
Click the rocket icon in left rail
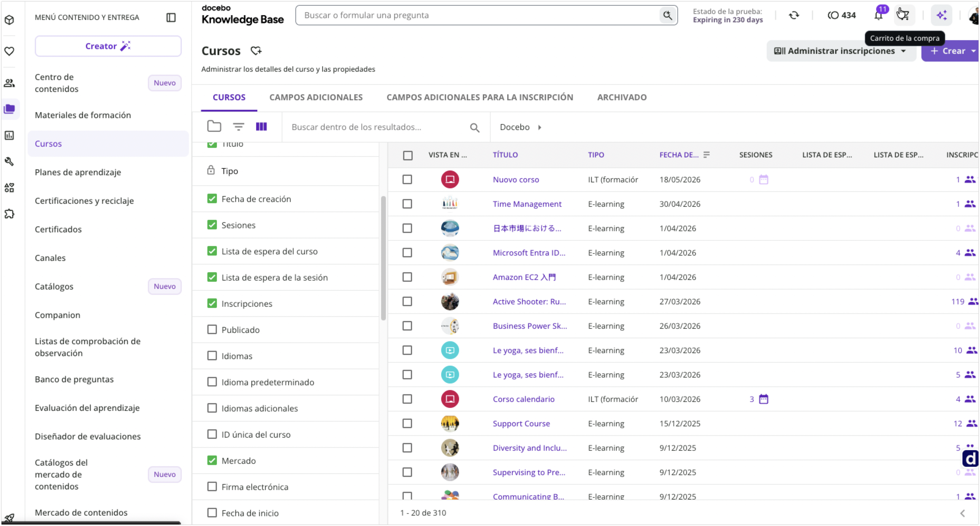click(x=10, y=518)
